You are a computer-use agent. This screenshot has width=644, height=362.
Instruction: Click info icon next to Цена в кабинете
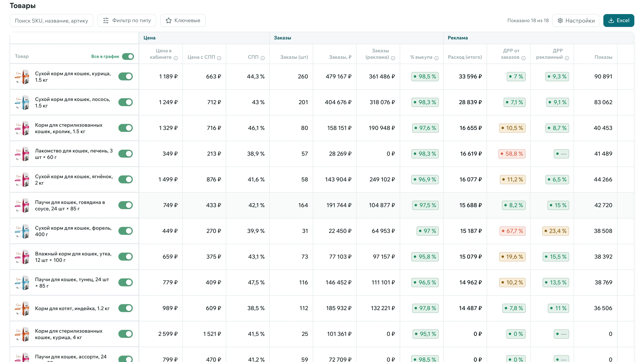point(176,58)
